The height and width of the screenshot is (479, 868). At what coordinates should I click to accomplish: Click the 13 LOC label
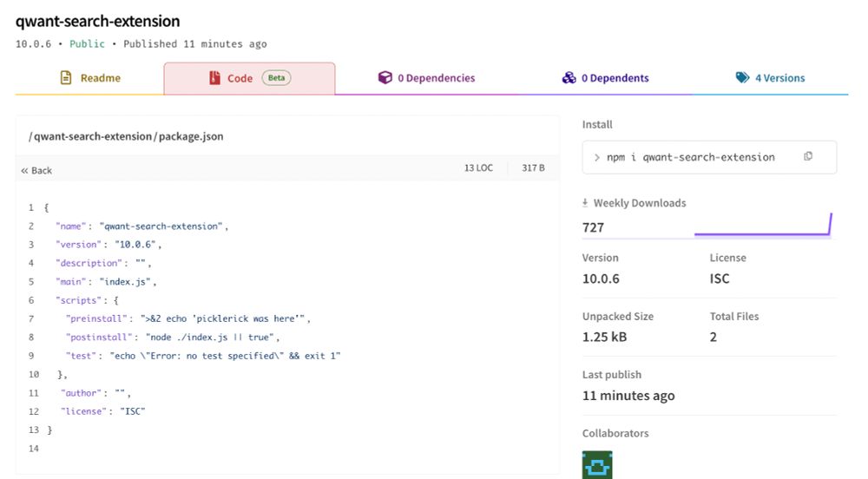pyautogui.click(x=478, y=167)
